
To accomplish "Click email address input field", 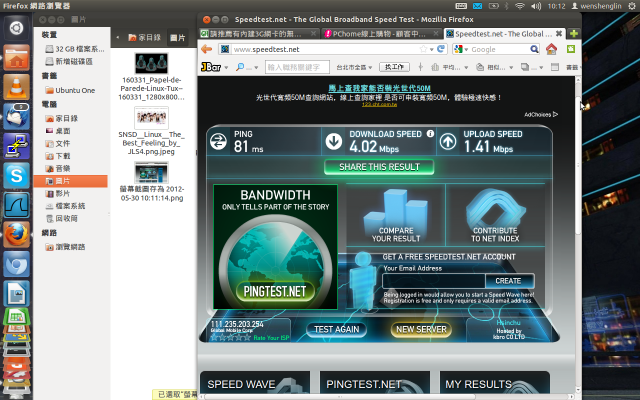I will click(433, 281).
